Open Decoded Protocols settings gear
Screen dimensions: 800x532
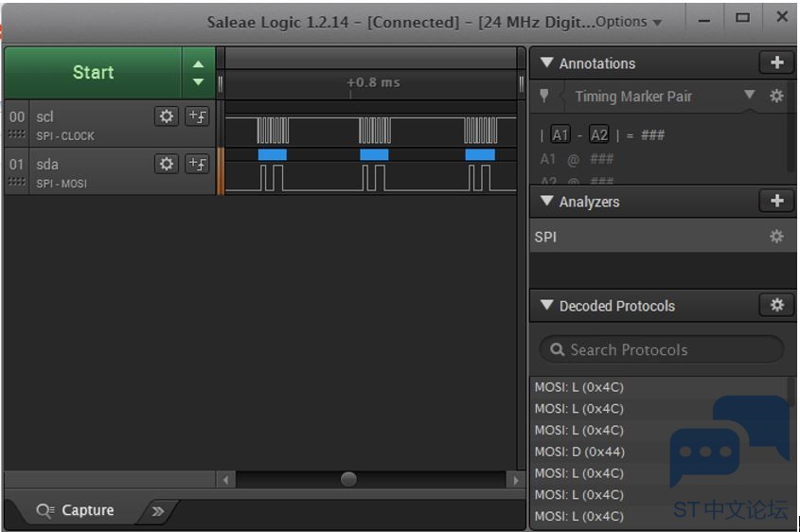coord(776,305)
